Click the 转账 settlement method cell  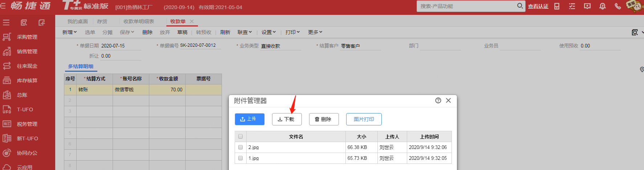coord(94,90)
